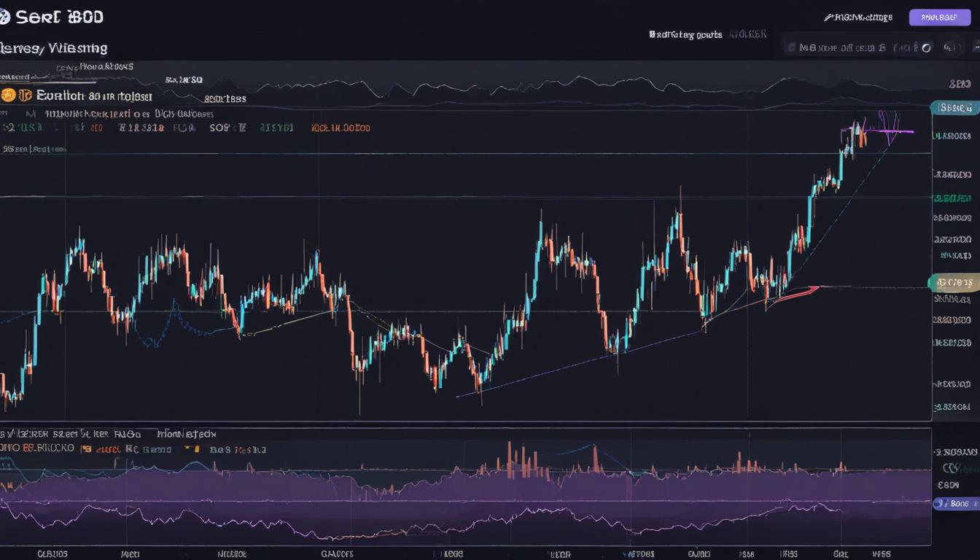
Task: Click the trading points link in the header
Action: pyautogui.click(x=685, y=34)
